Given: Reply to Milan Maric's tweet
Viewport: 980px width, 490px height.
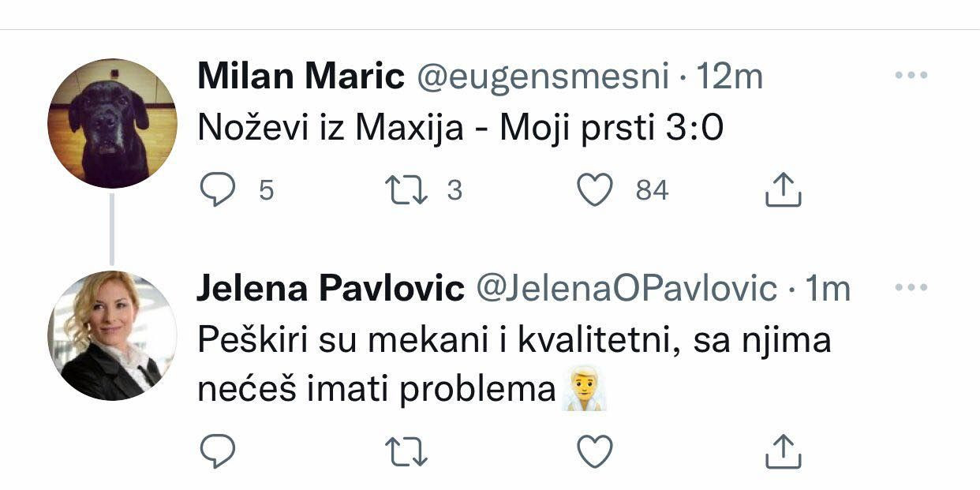Looking at the screenshot, I should coord(217,190).
